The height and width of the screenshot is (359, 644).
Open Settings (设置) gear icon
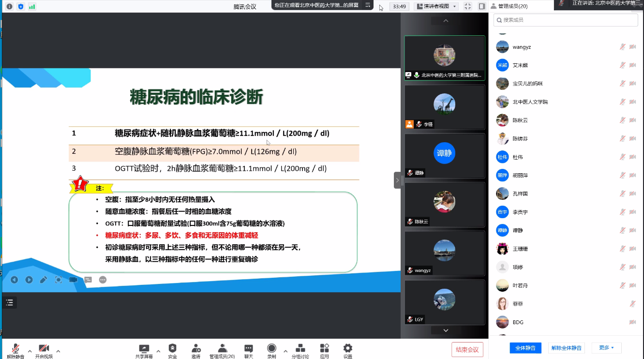(x=347, y=348)
